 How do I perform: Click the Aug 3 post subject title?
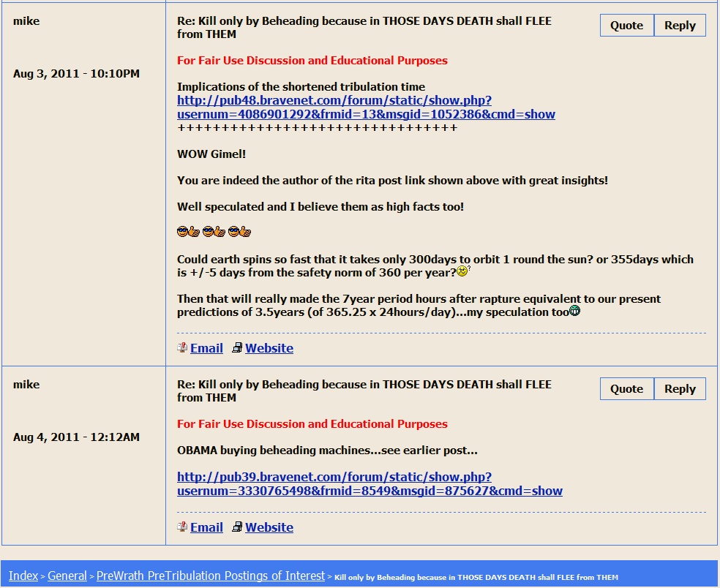364,28
